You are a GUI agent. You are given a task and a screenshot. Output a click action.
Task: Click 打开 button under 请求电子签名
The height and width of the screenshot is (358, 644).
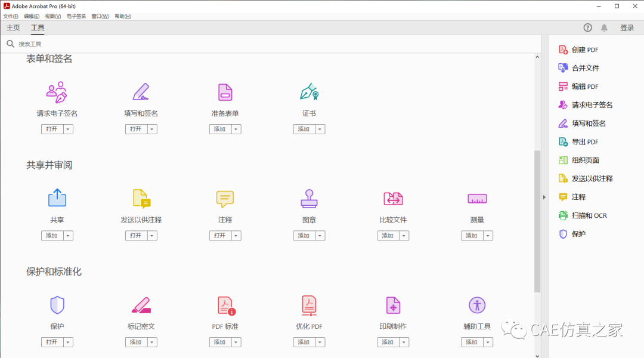(x=52, y=129)
